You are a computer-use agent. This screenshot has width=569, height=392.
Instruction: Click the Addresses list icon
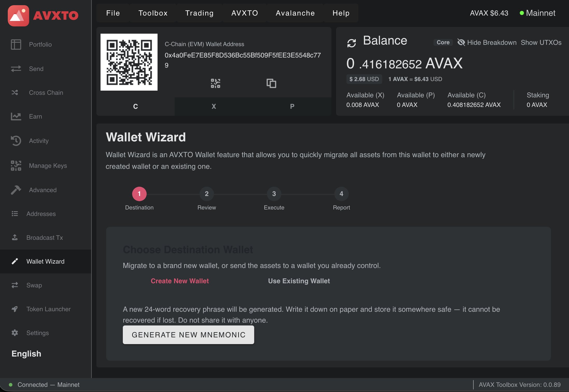[x=15, y=214]
